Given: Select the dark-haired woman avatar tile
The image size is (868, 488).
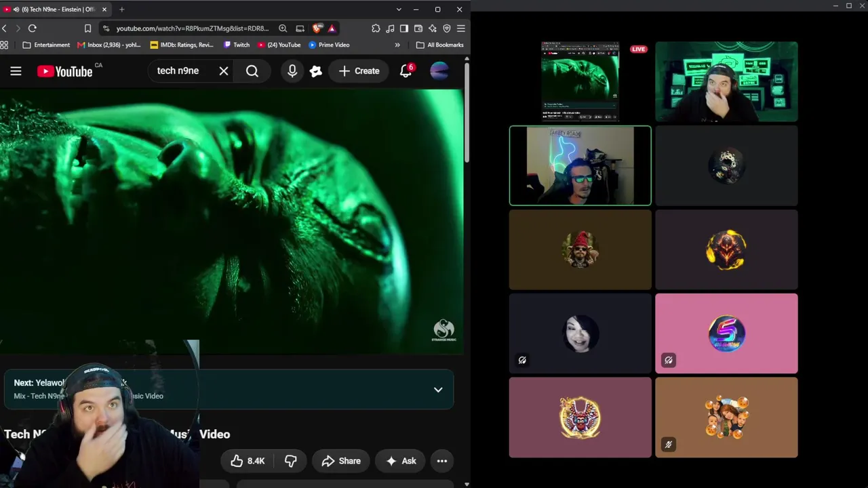Looking at the screenshot, I should [x=580, y=333].
